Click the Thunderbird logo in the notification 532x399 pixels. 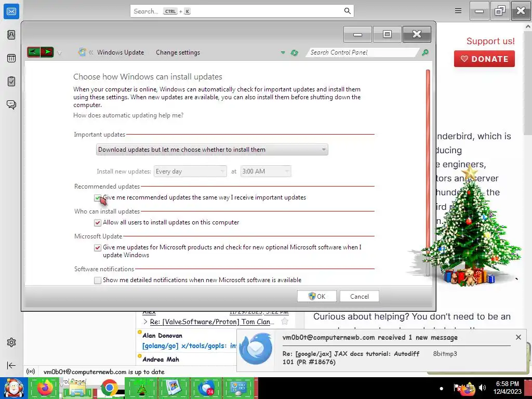(256, 349)
